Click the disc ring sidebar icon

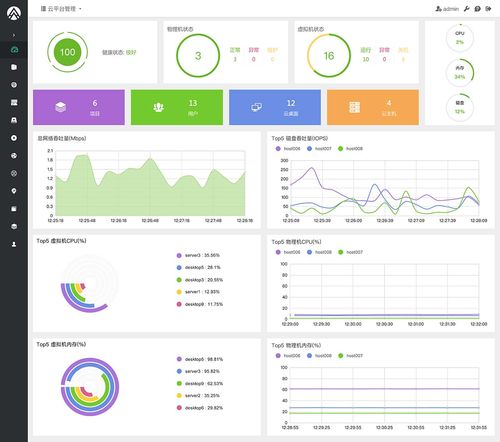click(x=14, y=138)
